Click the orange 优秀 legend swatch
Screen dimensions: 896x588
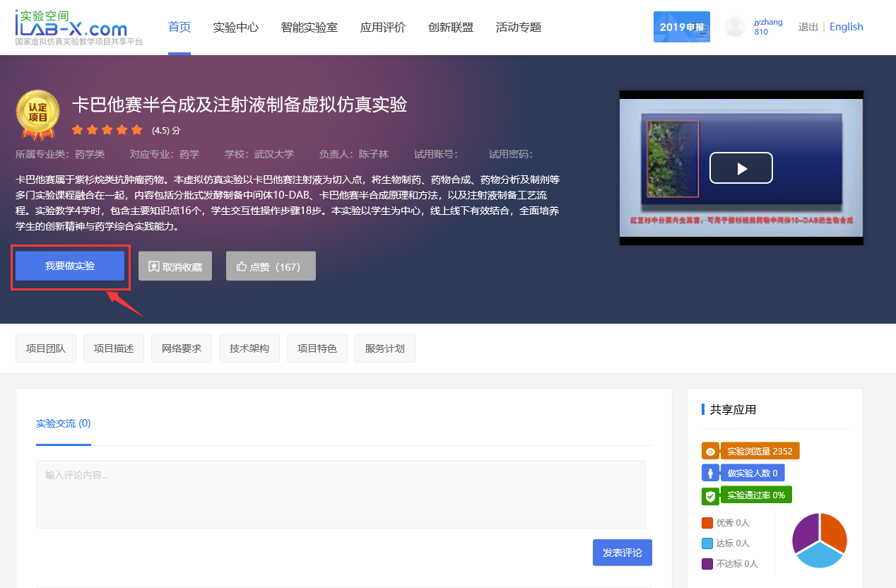[x=707, y=523]
